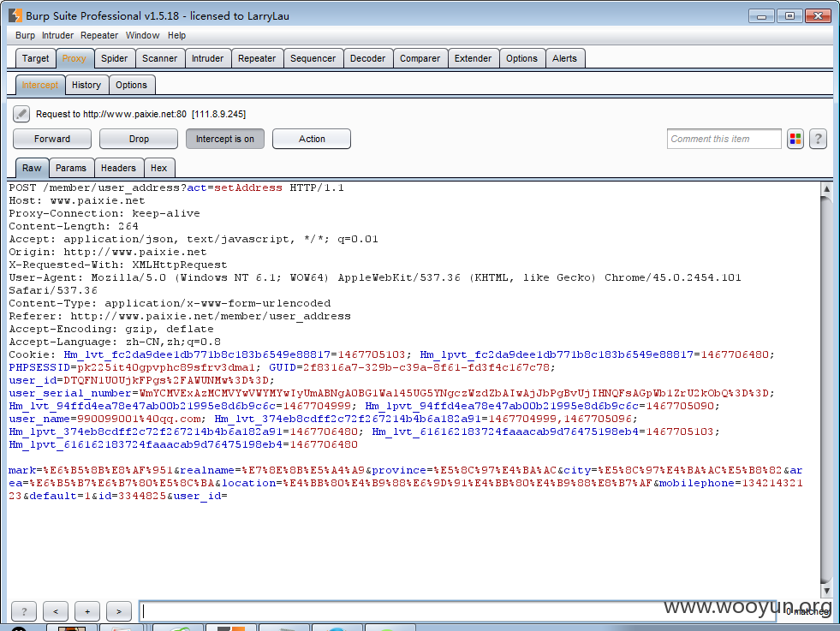
Task: Open the Window menu
Action: (142, 35)
